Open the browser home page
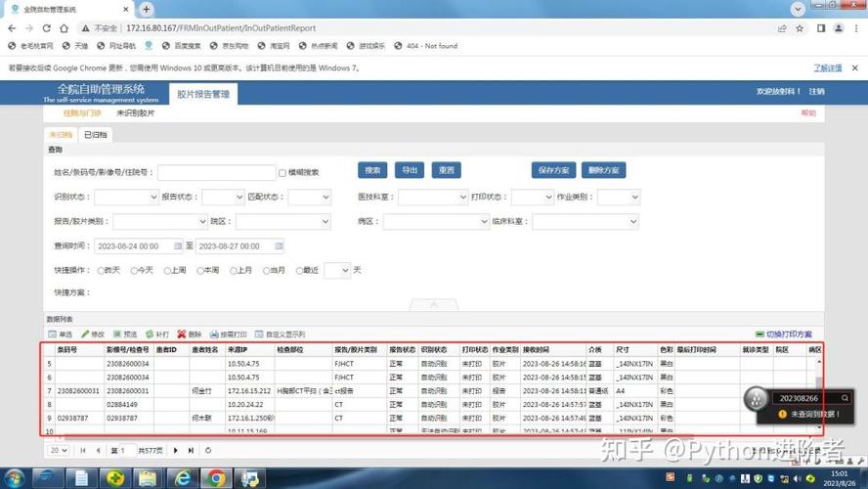Image resolution: width=868 pixels, height=489 pixels. [64, 28]
